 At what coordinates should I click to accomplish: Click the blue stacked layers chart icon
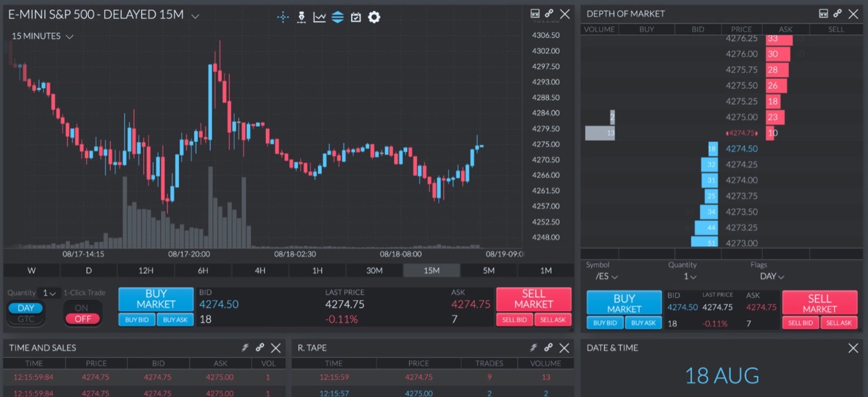[x=337, y=17]
